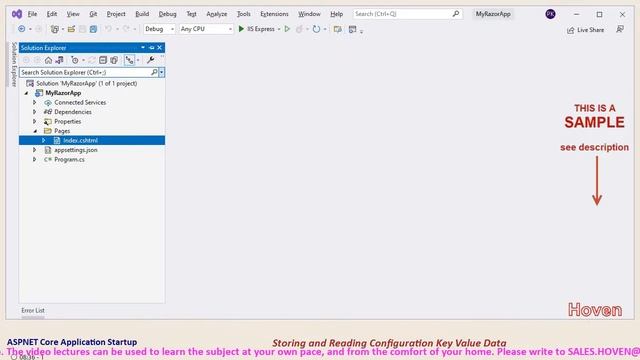
Task: Switch Solution Explorer views icon
Action: pos(60,60)
